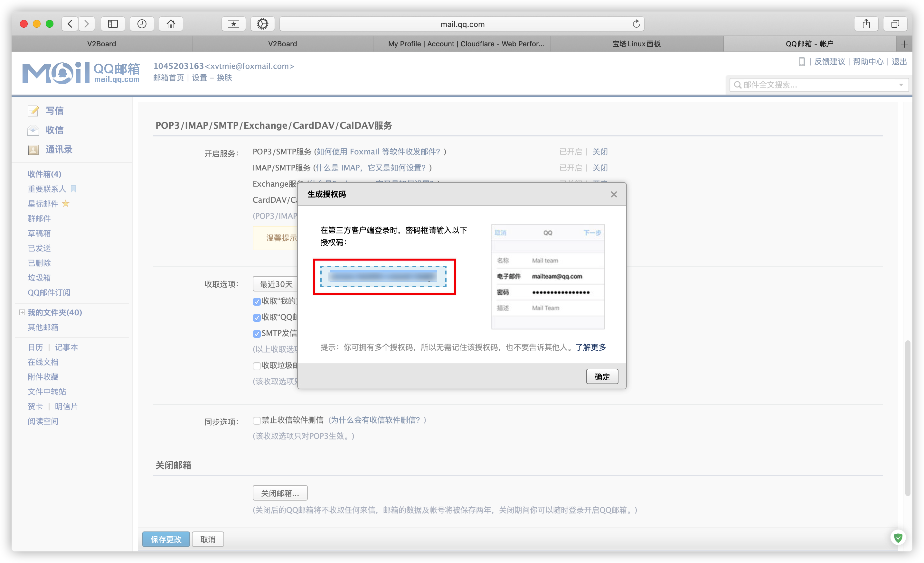Screen dimensions: 924x563
Task: Open 了解更多 link in dialog
Action: 590,347
